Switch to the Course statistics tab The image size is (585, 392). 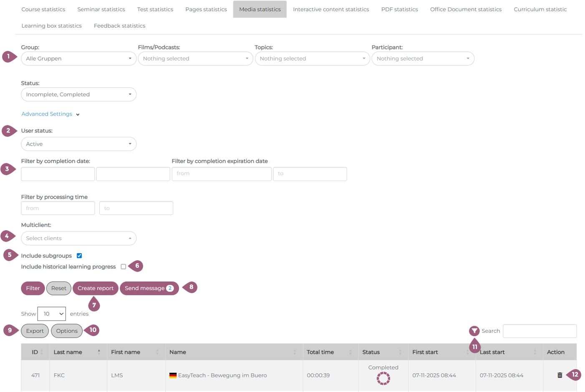(43, 9)
